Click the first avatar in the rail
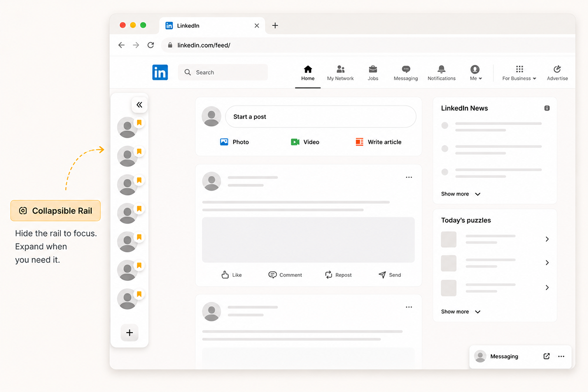The width and height of the screenshot is (588, 392). [127, 127]
